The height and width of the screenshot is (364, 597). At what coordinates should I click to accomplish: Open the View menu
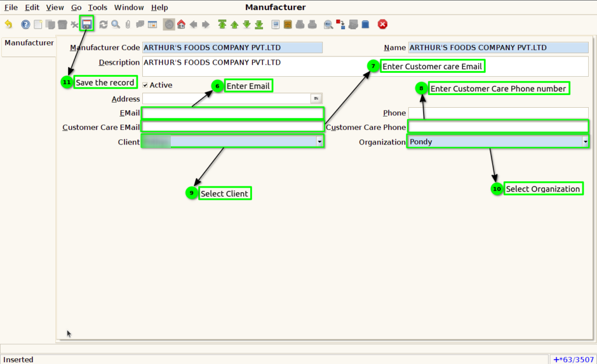tap(55, 7)
